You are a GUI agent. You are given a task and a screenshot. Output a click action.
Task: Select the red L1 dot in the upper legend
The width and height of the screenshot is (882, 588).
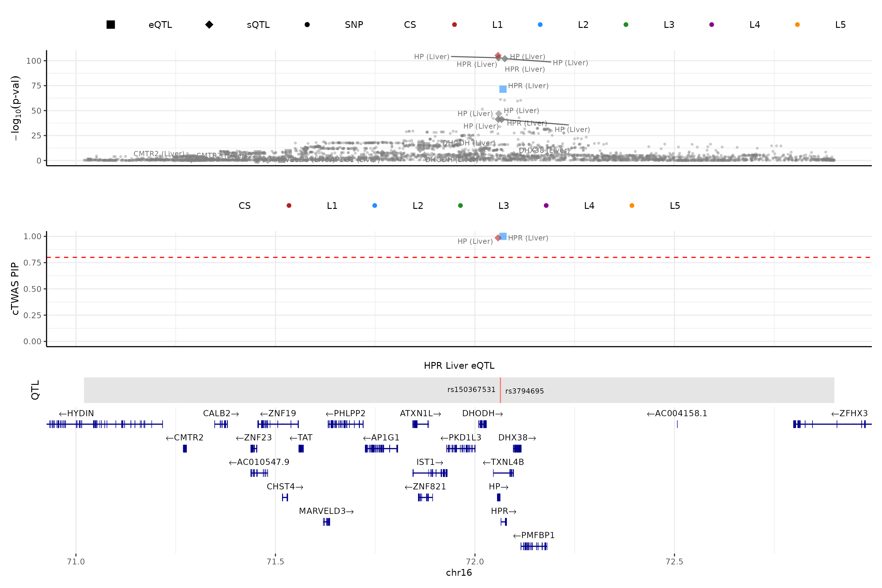click(454, 25)
